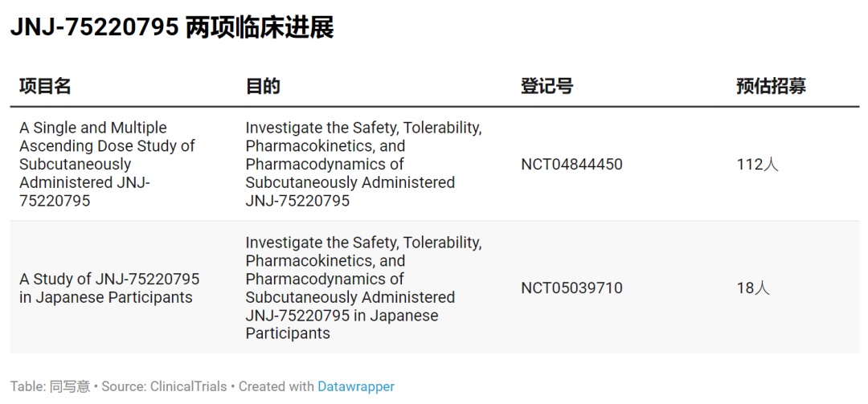Select the Study in Japanese Participants name cell
Image resolution: width=868 pixels, height=404 pixels.
pos(109,288)
